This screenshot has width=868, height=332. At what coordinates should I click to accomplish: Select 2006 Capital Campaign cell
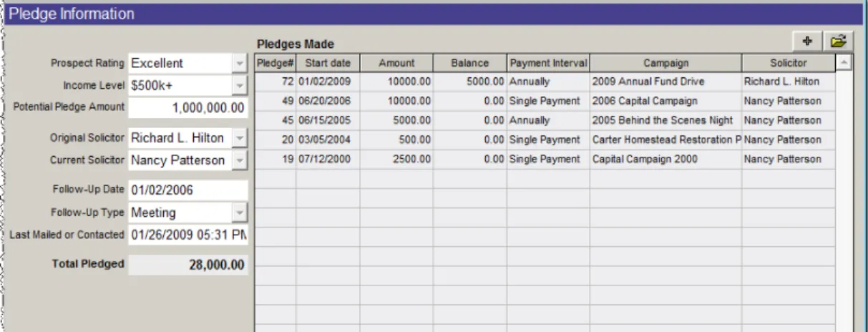[665, 101]
